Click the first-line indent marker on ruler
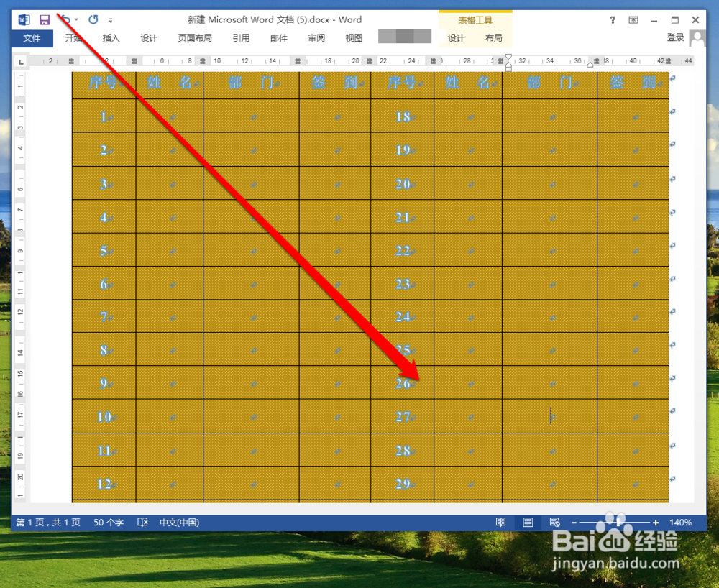The width and height of the screenshot is (719, 588). click(x=508, y=57)
